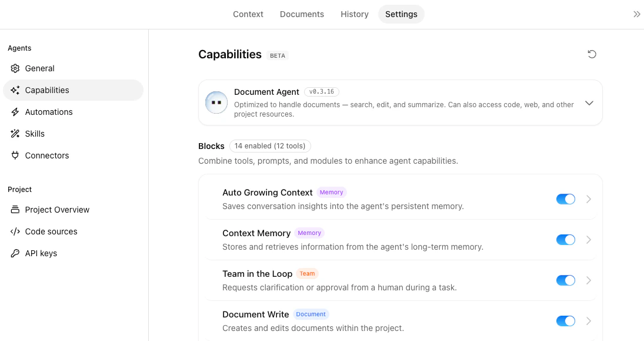Screen dimensions: 644x341
Task: Click the Capabilities sparkle icon
Action: pyautogui.click(x=15, y=90)
